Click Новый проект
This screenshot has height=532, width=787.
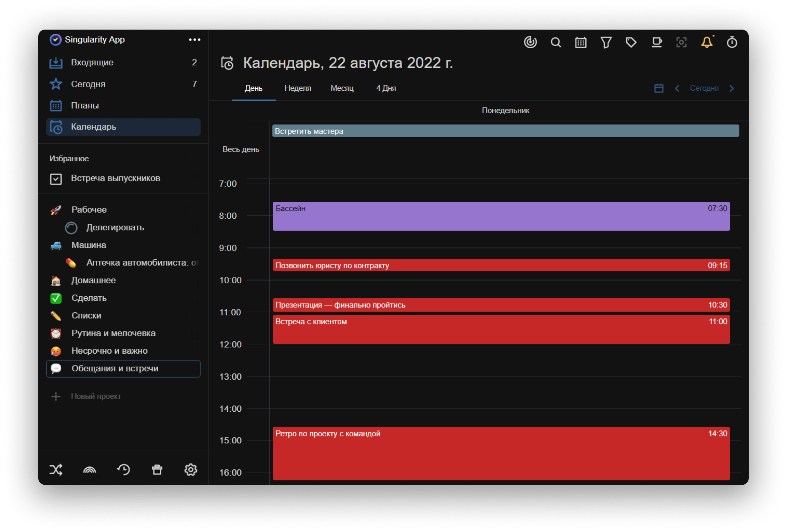coord(96,396)
